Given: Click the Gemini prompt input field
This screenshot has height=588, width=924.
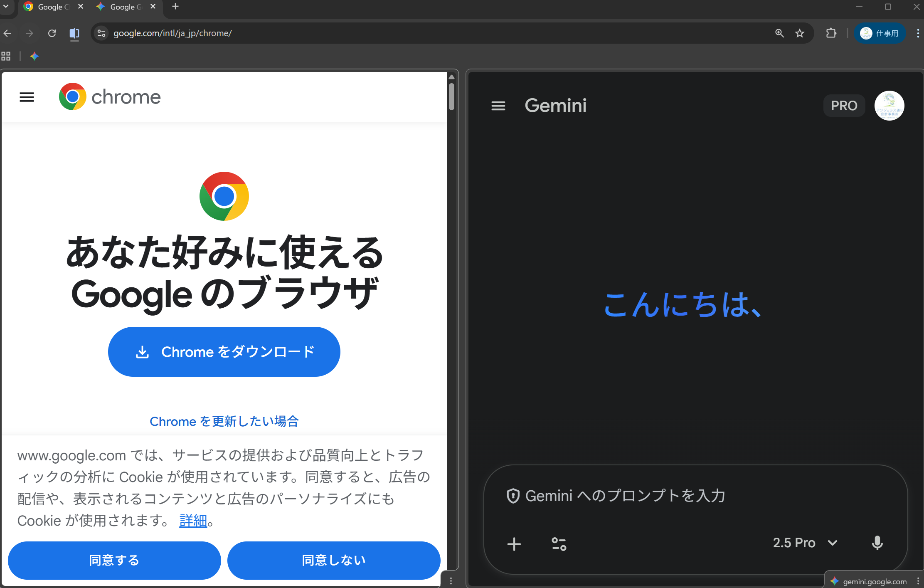Looking at the screenshot, I should coord(665,496).
